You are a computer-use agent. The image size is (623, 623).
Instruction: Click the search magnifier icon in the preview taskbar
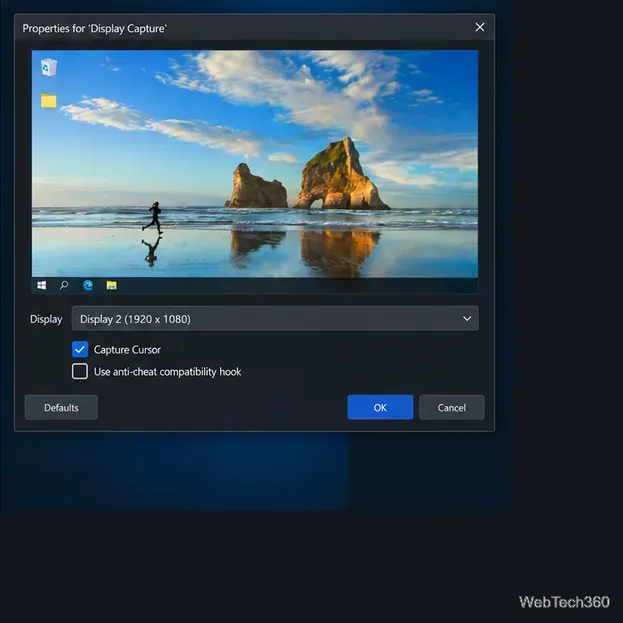point(64,285)
